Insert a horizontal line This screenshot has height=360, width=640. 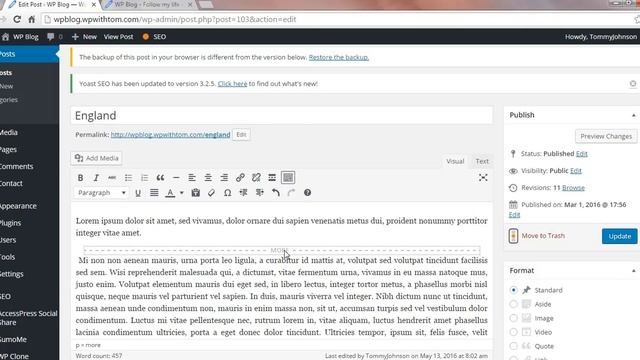click(x=176, y=178)
